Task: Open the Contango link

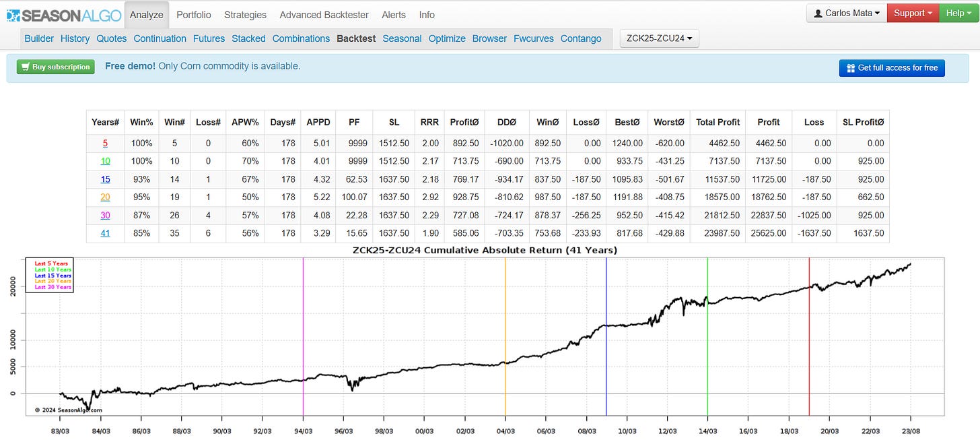Action: click(581, 38)
